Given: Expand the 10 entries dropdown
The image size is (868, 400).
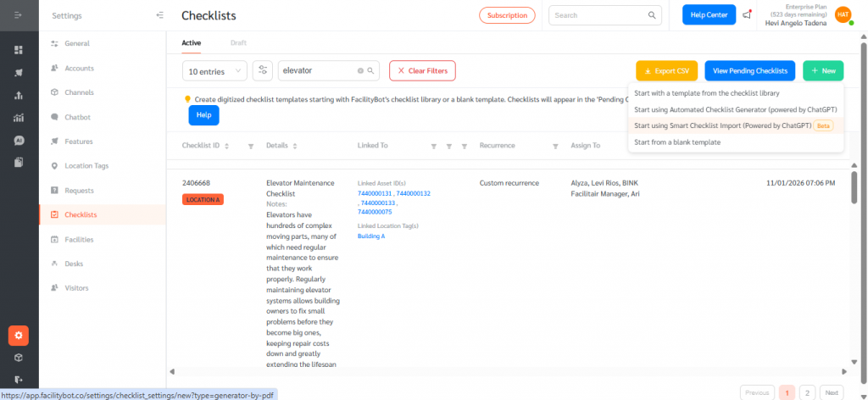Looking at the screenshot, I should coord(214,70).
